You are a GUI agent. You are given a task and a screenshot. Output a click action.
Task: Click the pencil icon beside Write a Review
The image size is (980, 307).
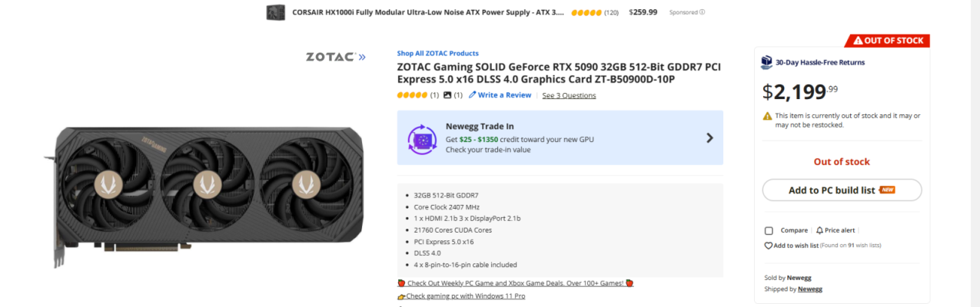472,95
